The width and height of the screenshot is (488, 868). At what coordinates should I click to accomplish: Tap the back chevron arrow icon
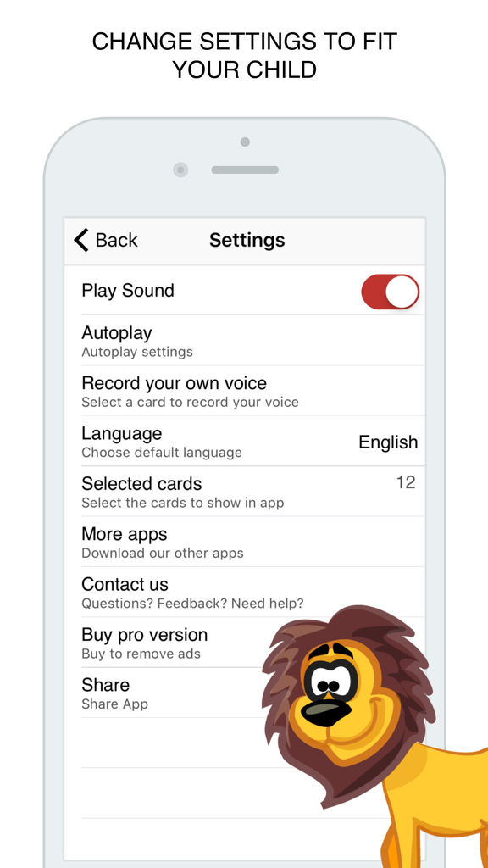pyautogui.click(x=80, y=240)
